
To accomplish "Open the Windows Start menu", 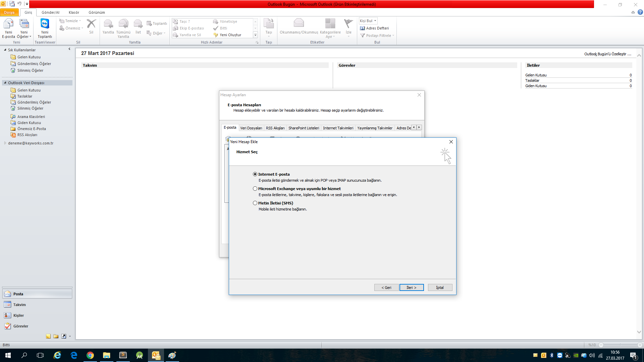I will (x=8, y=355).
